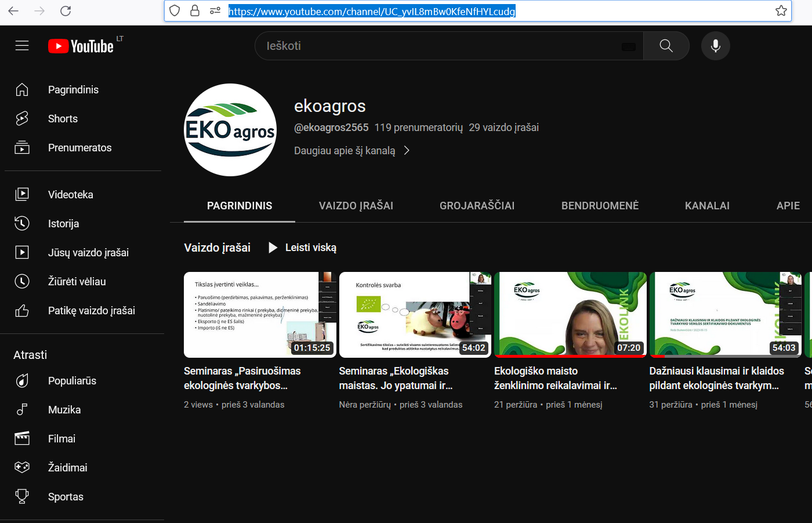Click the Shorts icon in sidebar
Screen dimensions: 812x523
[22, 118]
